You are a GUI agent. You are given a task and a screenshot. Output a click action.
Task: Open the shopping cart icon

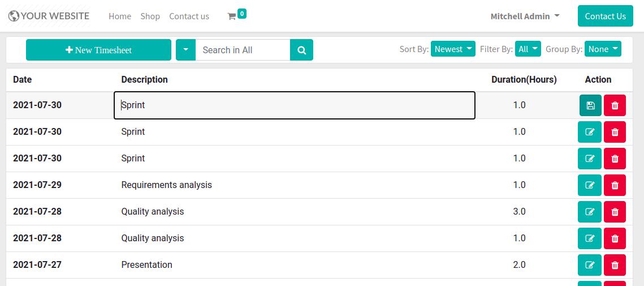pyautogui.click(x=232, y=16)
